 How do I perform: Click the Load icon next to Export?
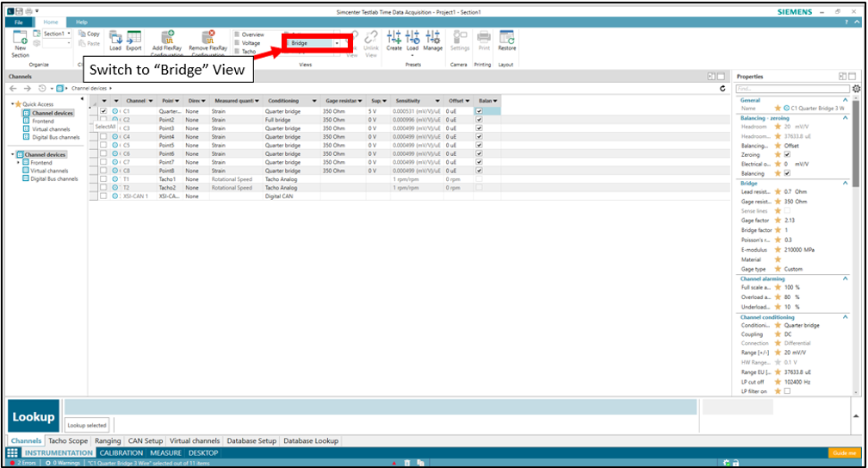[x=115, y=41]
